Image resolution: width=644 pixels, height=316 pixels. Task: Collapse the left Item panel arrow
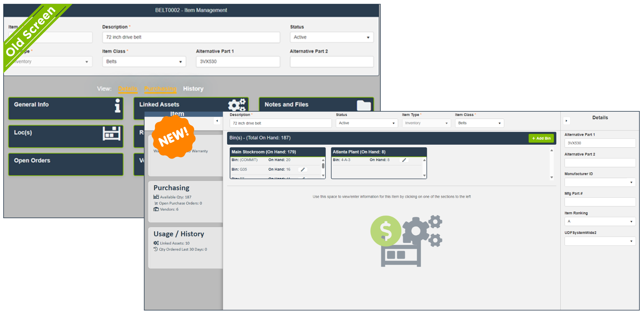click(217, 121)
